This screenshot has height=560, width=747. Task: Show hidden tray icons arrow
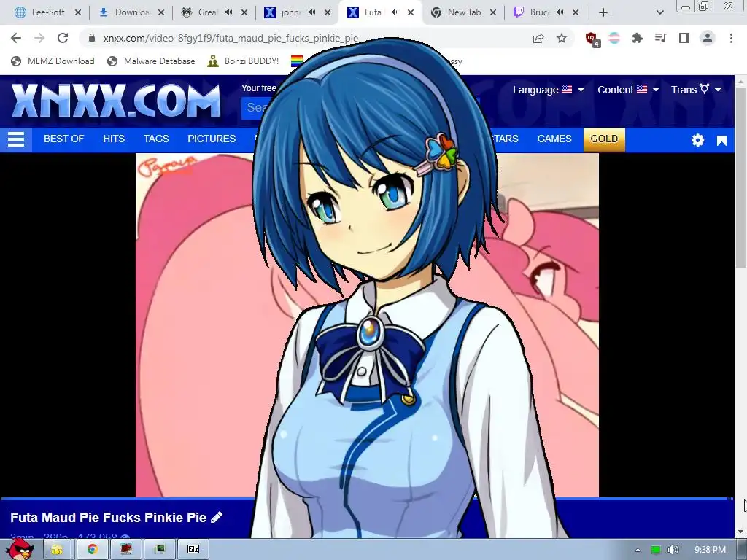[x=638, y=550]
